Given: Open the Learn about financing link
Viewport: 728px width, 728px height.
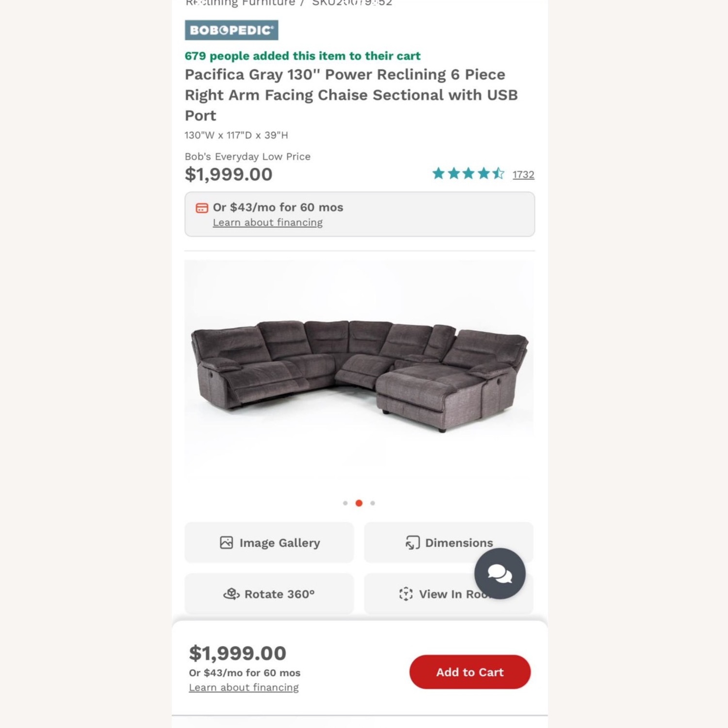Looking at the screenshot, I should 267,222.
